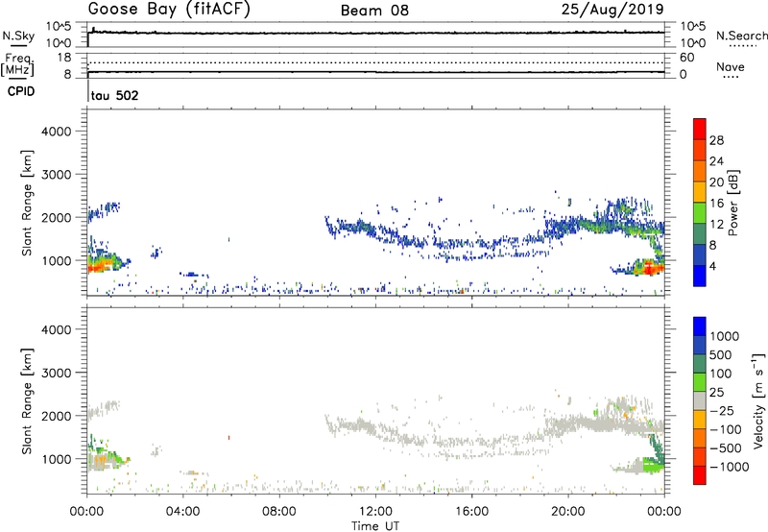Click the 18 MHz frequency tick label
This screenshot has width=768, height=532.
pyautogui.click(x=63, y=58)
